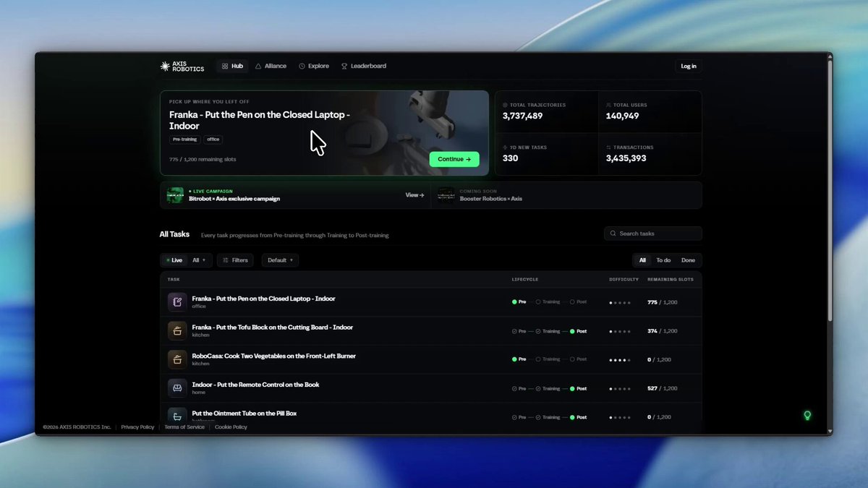Toggle the Live tasks filter
868x488 pixels.
click(x=174, y=260)
